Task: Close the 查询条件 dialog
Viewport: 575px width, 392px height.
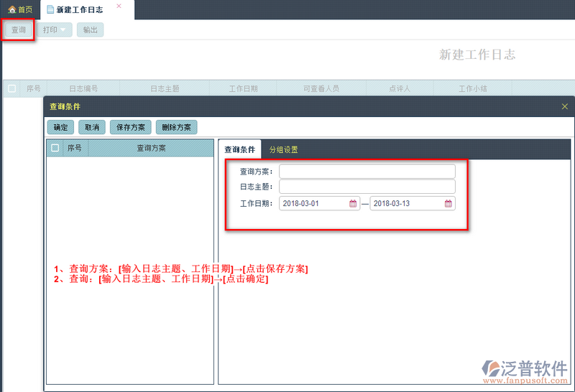Action: (x=565, y=106)
